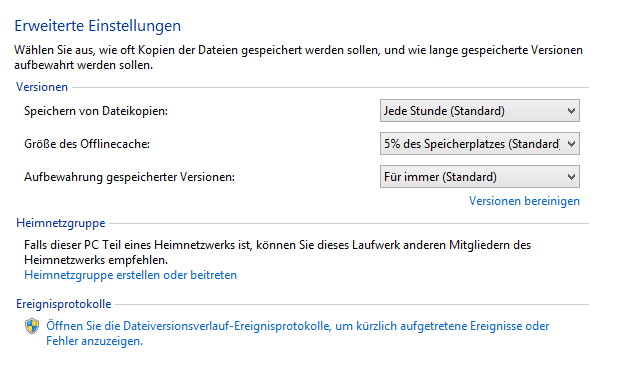Viewport: 638px width, 378px height.
Task: Click the arrow of the Offlinecache size dropdown
Action: pyautogui.click(x=571, y=144)
